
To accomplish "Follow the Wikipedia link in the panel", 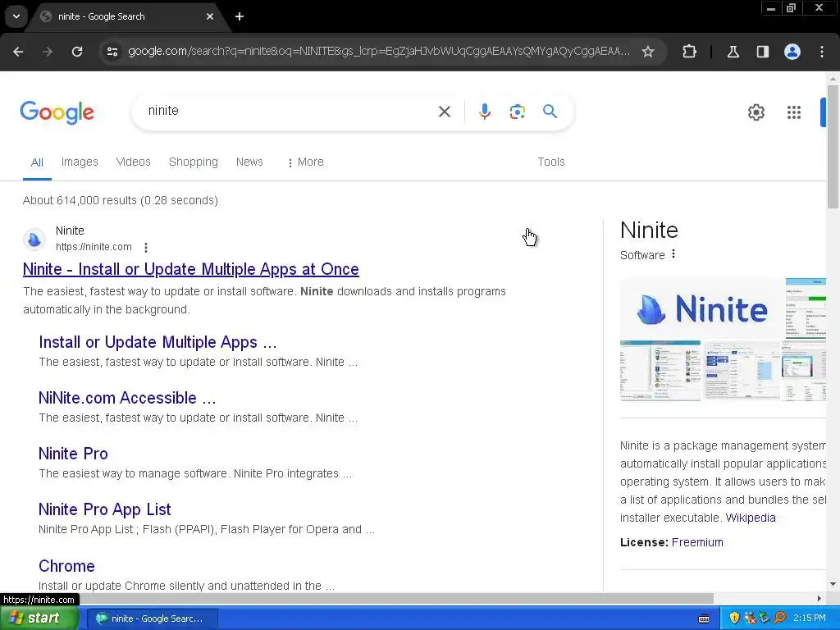I will (751, 518).
